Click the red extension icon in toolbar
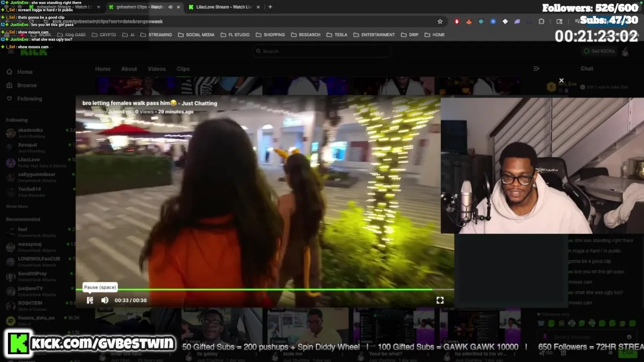Screen dimensions: 644x362 click(457, 22)
